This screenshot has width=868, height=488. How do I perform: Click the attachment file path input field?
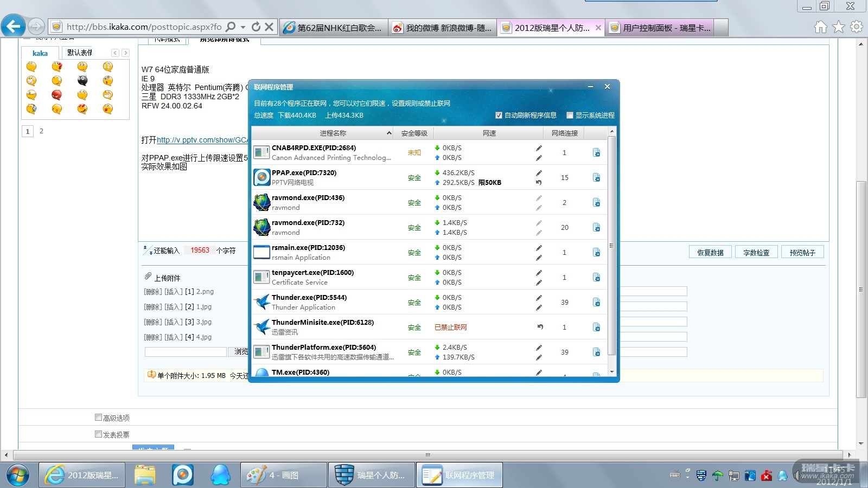[186, 352]
